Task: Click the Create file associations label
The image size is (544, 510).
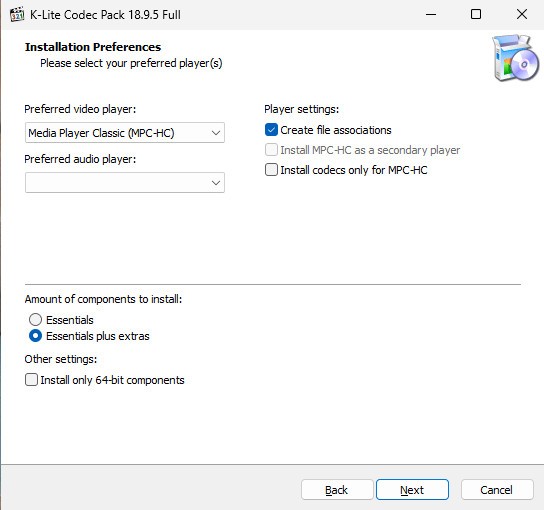Action: 336,130
